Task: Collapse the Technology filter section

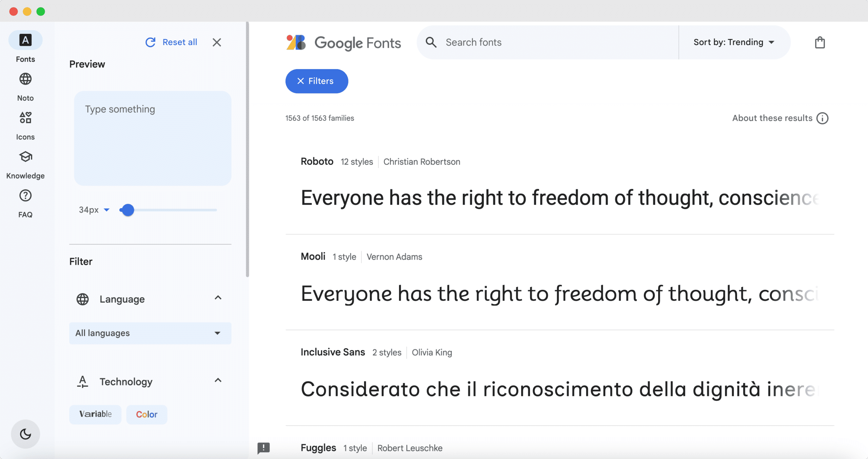Action: [218, 380]
